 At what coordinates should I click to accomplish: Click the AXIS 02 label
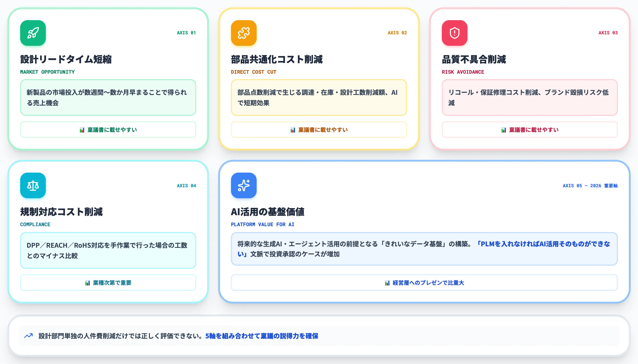click(x=397, y=33)
